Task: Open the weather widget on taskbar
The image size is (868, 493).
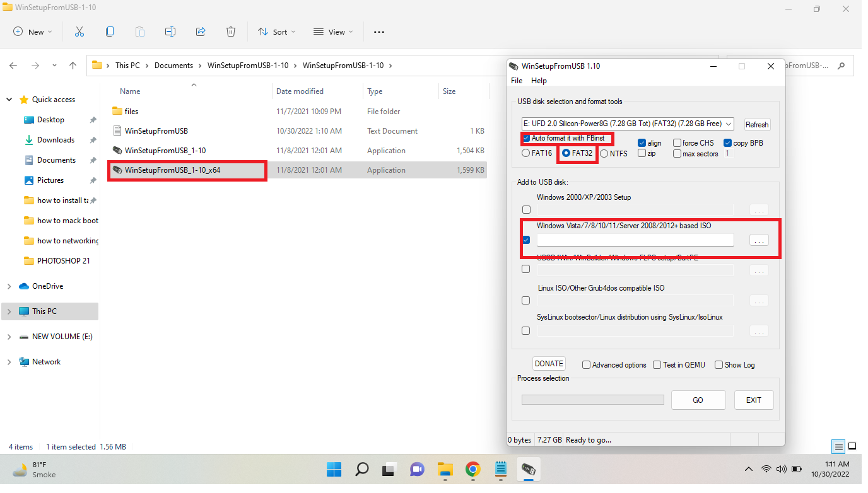Action: point(34,469)
